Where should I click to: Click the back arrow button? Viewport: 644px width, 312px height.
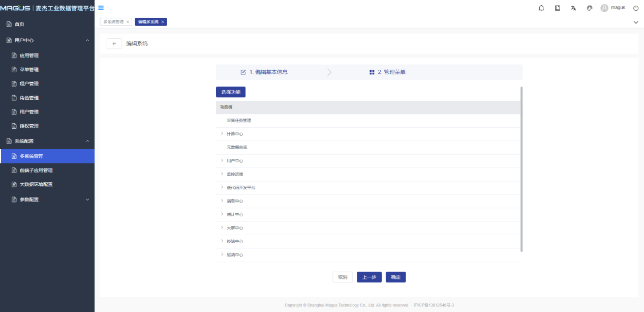pyautogui.click(x=114, y=44)
